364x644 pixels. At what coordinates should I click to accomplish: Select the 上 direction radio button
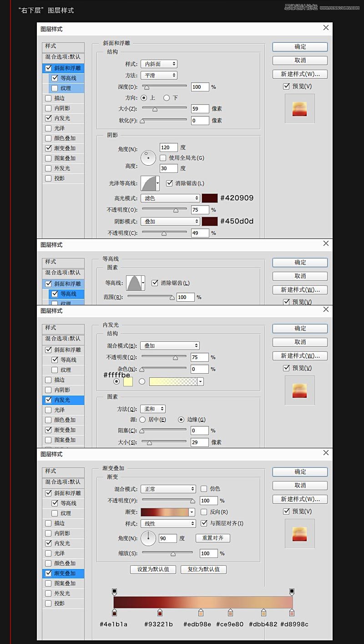pos(144,98)
